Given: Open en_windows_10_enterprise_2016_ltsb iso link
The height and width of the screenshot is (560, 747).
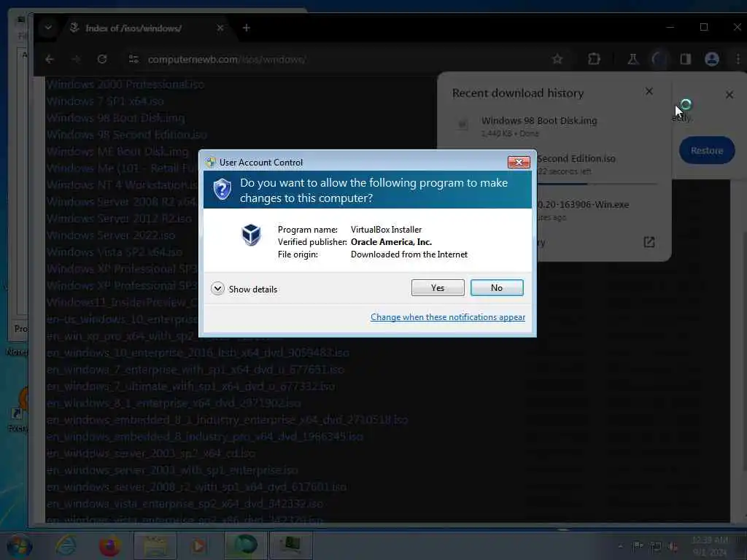Looking at the screenshot, I should [198, 353].
